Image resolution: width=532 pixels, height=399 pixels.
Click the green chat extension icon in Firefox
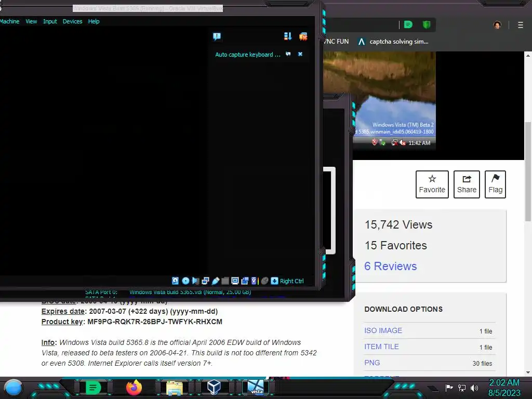pos(408,24)
